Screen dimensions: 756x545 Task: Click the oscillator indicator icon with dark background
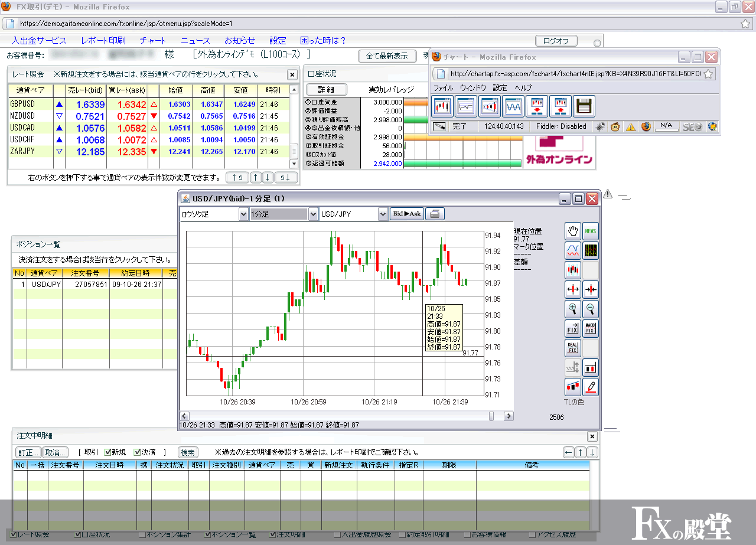[591, 251]
